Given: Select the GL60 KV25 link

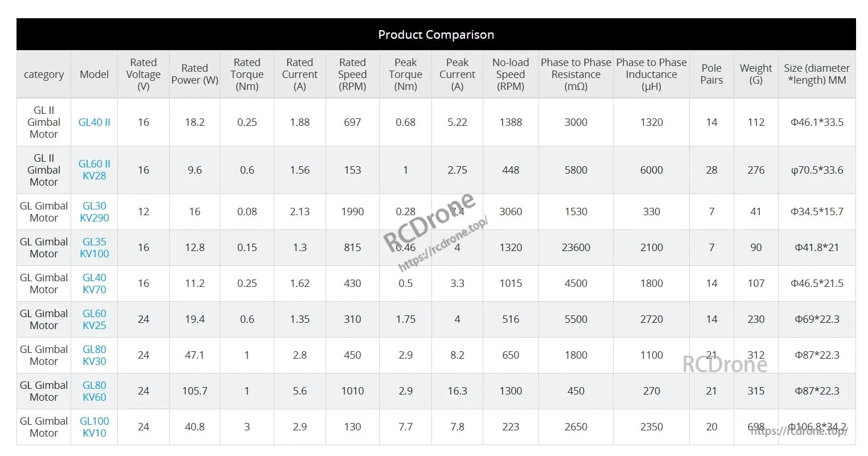Looking at the screenshot, I should [x=94, y=319].
